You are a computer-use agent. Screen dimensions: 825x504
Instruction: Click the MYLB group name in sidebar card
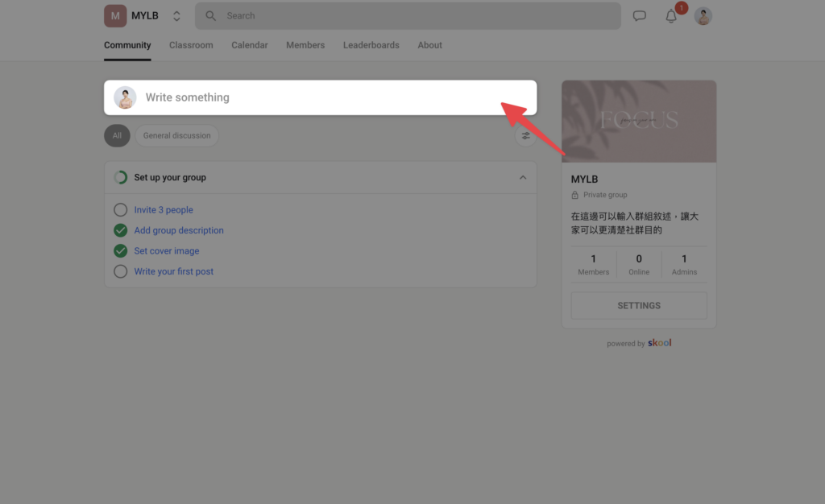click(585, 180)
